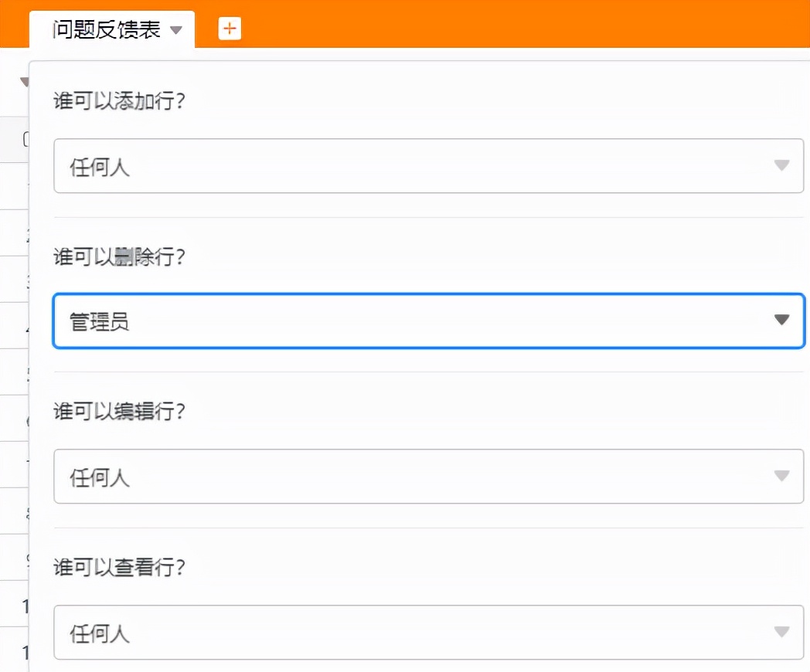Click inside the blue-outlined 管理员 input field
This screenshot has width=810, height=672.
coord(309,320)
